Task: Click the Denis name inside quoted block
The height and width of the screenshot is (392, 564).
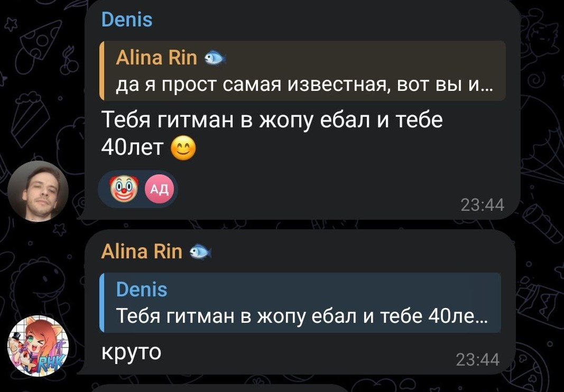Action: 142,290
